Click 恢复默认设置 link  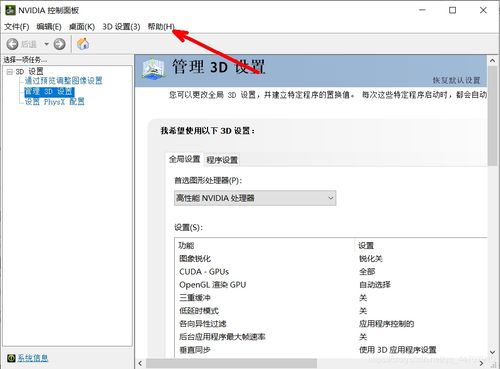pos(456,80)
